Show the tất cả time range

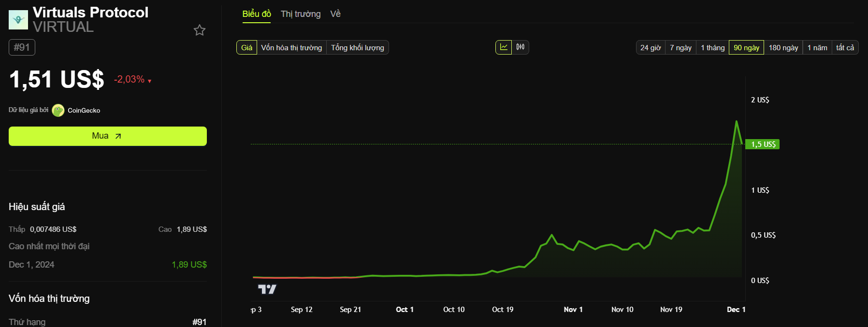click(x=845, y=48)
